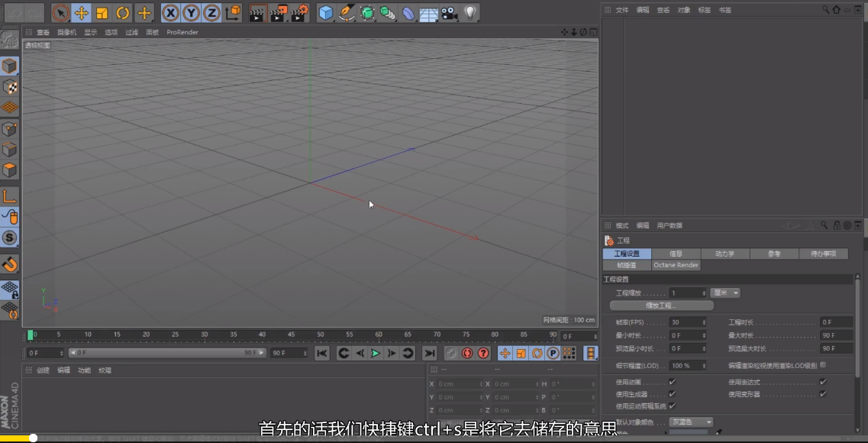Click the lock icon in attribute manager
This screenshot has height=443, width=868.
837,225
